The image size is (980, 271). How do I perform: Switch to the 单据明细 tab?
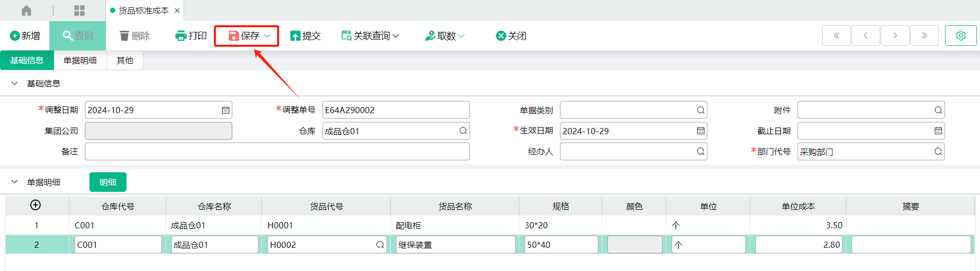[80, 60]
